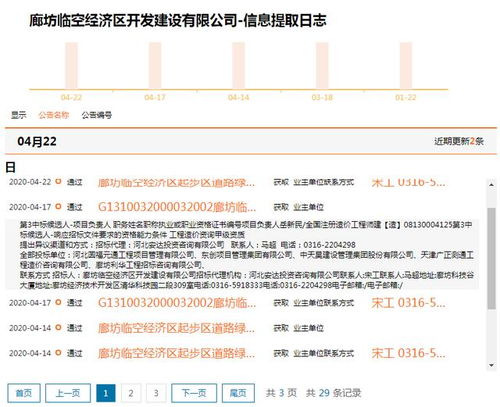Open first 2020-04-17 G1310032000032002 announcement link
The height and width of the screenshot is (407, 500).
[177, 207]
